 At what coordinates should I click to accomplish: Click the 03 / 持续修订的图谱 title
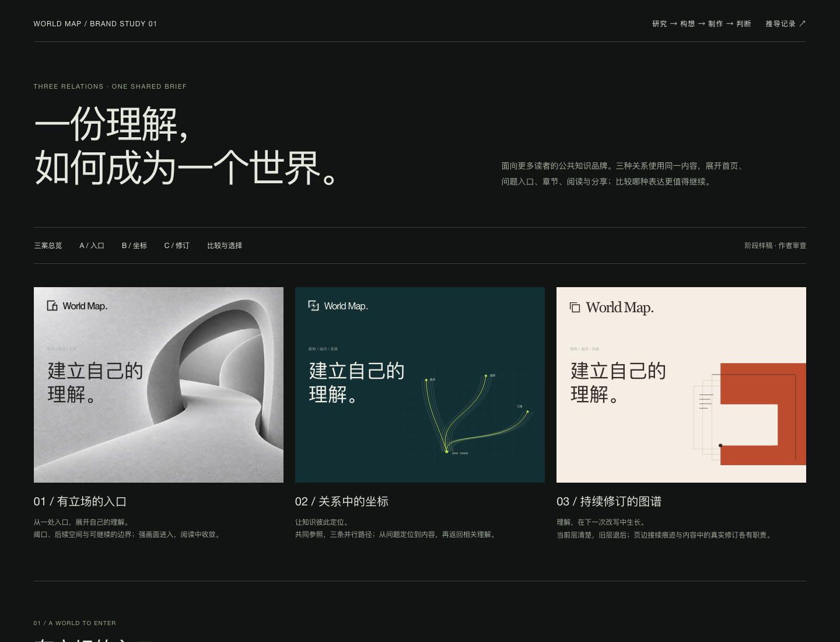pyautogui.click(x=609, y=501)
